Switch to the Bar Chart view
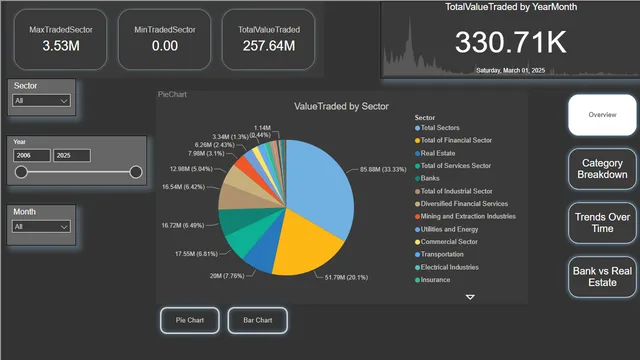 [x=258, y=320]
